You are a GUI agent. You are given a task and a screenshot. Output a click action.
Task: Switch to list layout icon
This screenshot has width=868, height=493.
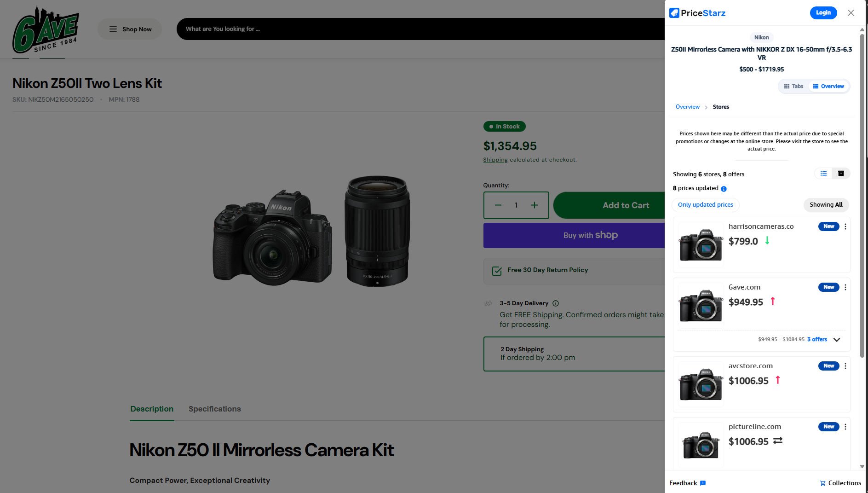[823, 174]
